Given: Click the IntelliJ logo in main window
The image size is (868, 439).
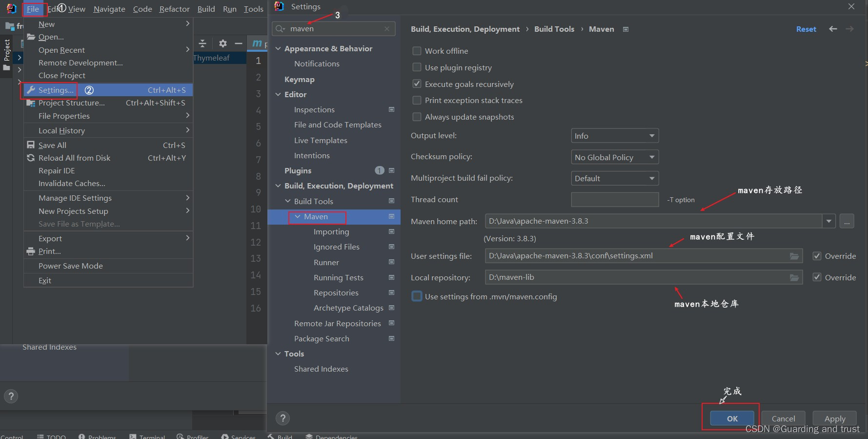Looking at the screenshot, I should (11, 8).
